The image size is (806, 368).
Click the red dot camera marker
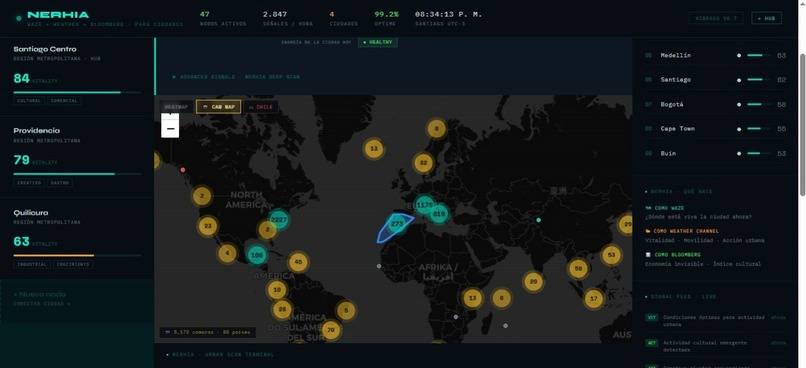[182, 170]
